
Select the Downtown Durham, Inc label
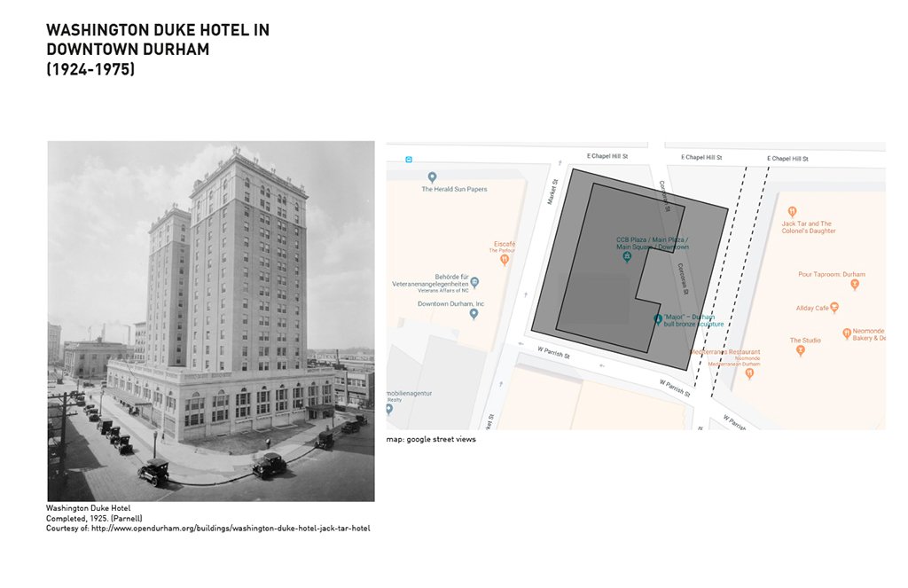coord(450,303)
